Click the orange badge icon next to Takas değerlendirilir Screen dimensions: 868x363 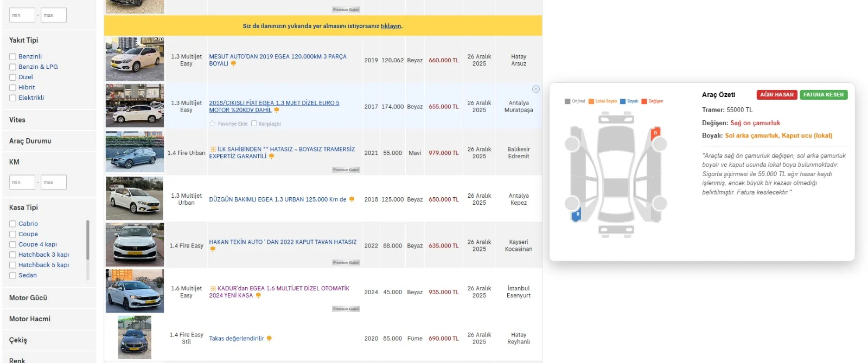(269, 339)
